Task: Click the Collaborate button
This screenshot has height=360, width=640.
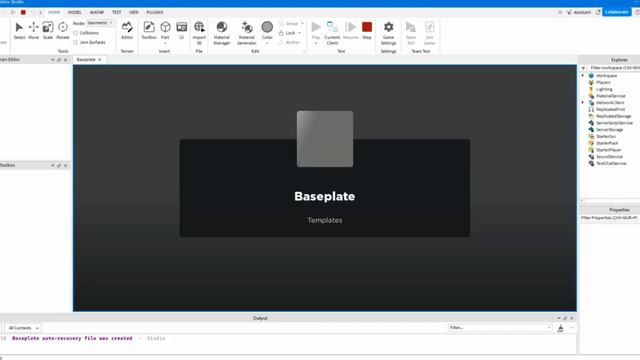Action: [616, 12]
